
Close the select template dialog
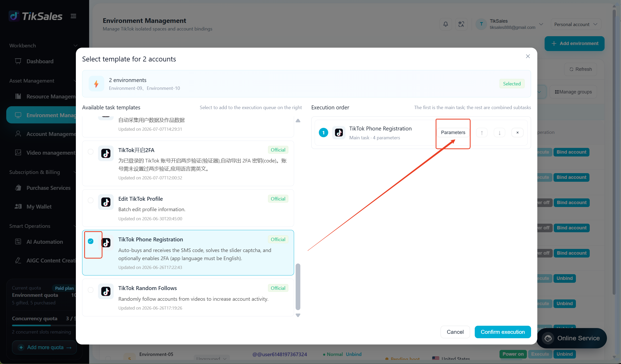[528, 56]
